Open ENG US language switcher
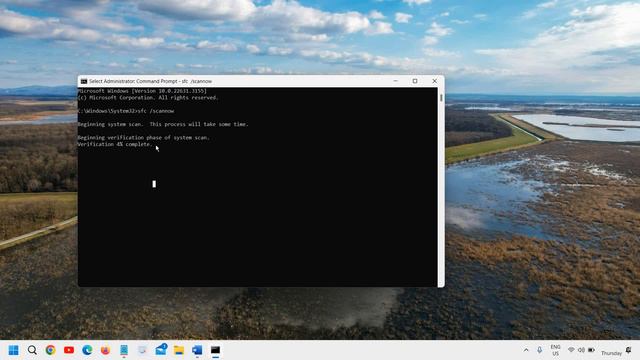640x360 pixels. [556, 350]
